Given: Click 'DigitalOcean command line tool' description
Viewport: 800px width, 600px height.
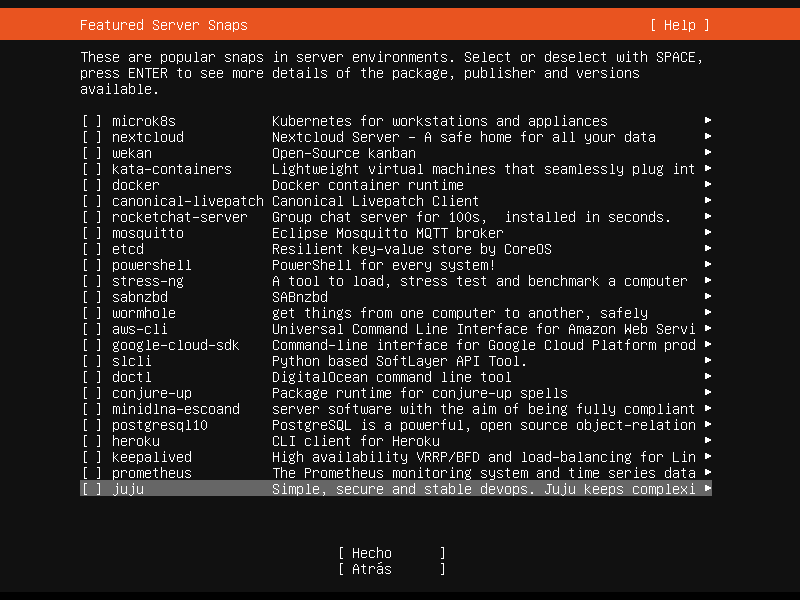Looking at the screenshot, I should [392, 377].
